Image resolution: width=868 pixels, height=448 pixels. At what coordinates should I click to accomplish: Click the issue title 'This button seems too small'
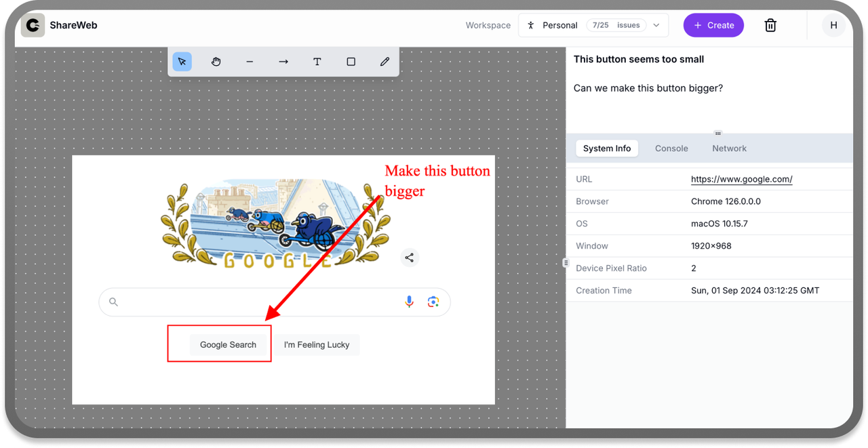639,59
